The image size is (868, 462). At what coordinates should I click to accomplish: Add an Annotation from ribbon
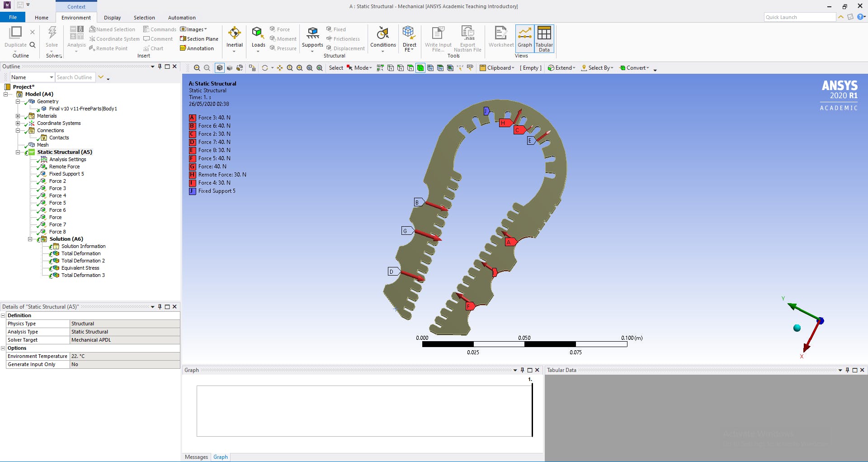pos(197,48)
